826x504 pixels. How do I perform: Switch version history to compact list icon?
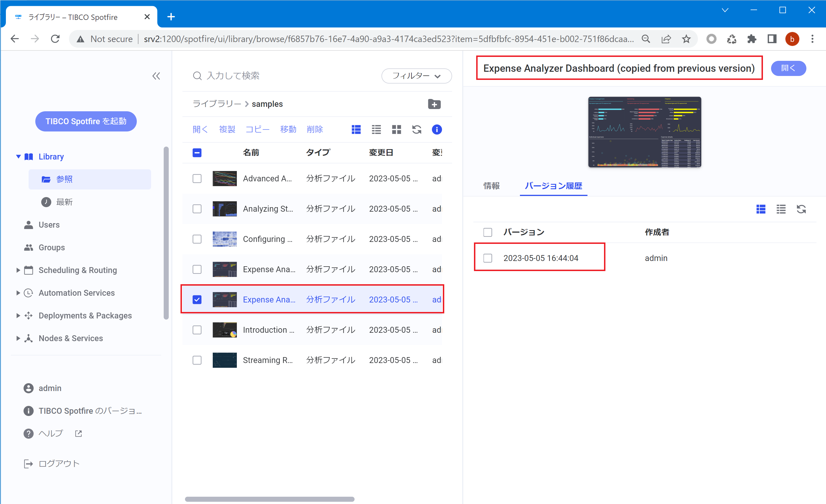(x=781, y=209)
